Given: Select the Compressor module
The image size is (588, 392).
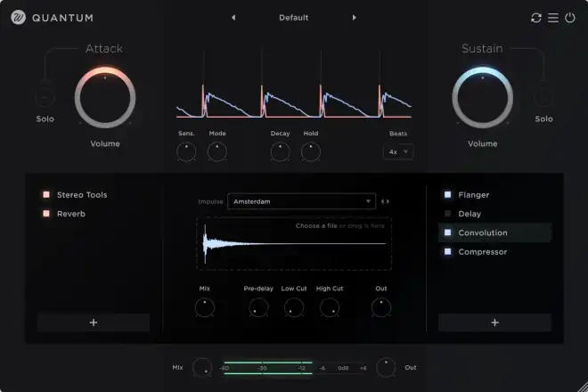Looking at the screenshot, I should pyautogui.click(x=483, y=252).
